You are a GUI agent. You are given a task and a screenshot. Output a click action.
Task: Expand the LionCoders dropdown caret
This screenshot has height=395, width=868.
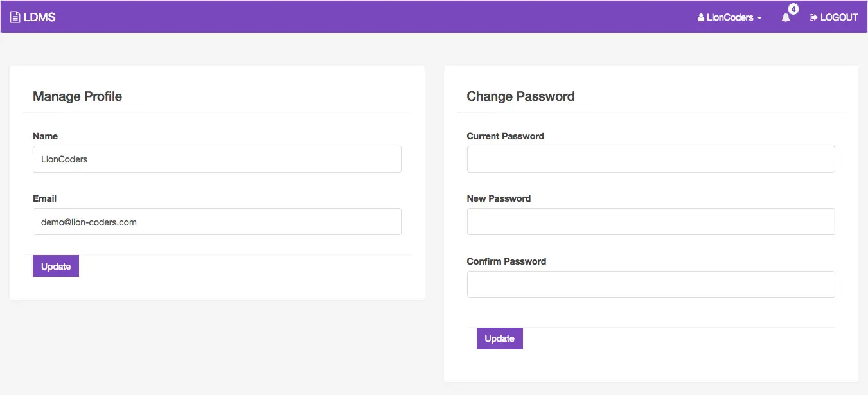[x=759, y=18]
